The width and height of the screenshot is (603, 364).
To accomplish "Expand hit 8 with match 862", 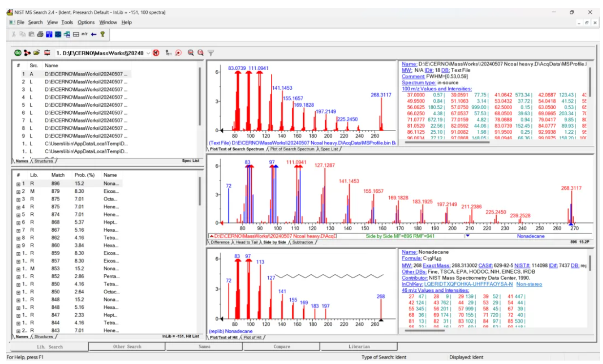I will (18, 238).
